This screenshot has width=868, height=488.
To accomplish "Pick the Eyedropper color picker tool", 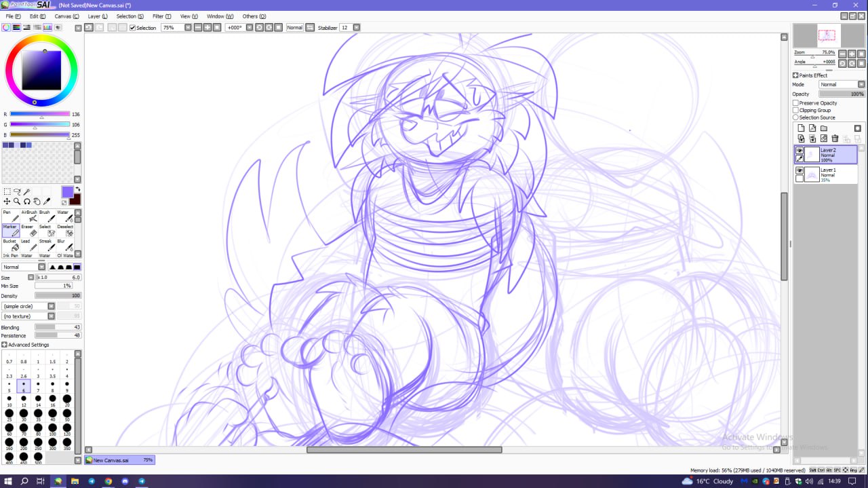I will 47,202.
